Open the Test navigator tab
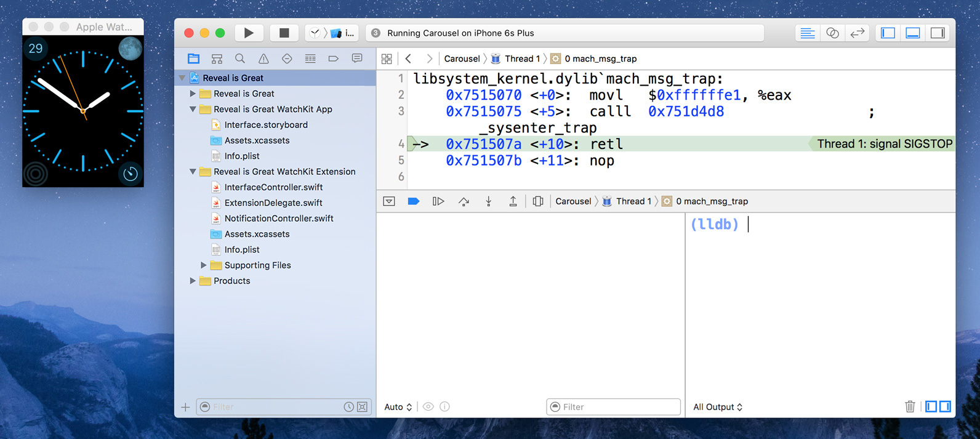Image resolution: width=980 pixels, height=439 pixels. [287, 58]
